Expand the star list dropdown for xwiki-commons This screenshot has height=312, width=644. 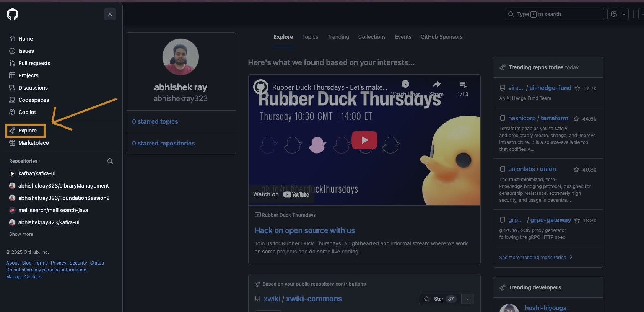[x=468, y=299]
